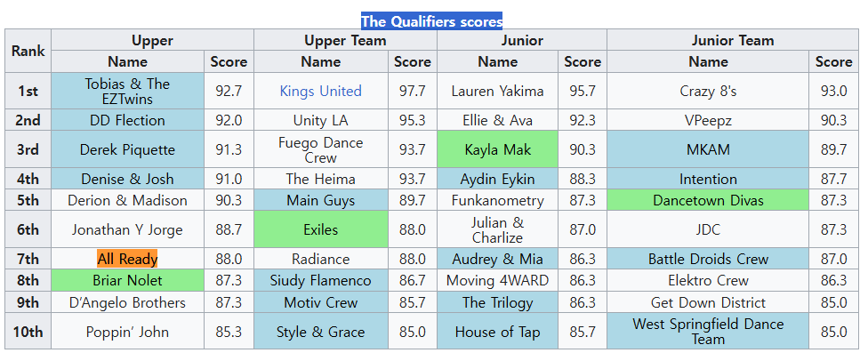
Task: Click the highlighted "The Qualifiers scores" caption
Action: (431, 21)
